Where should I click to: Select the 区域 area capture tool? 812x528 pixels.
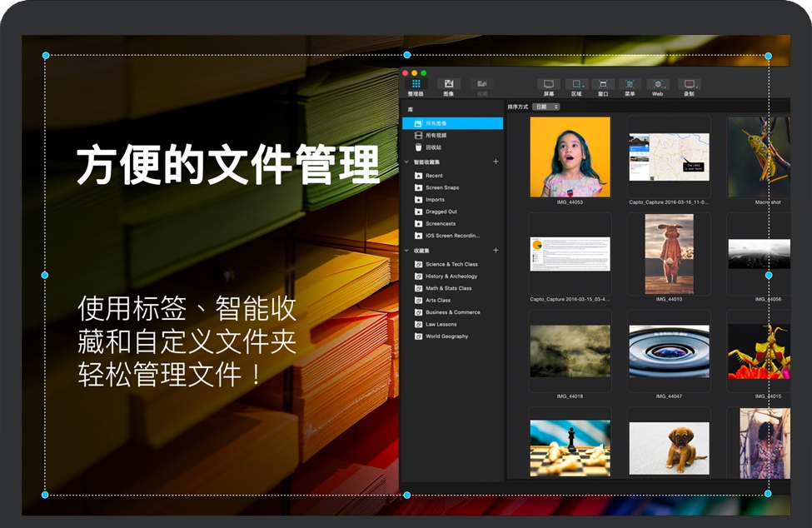575,85
